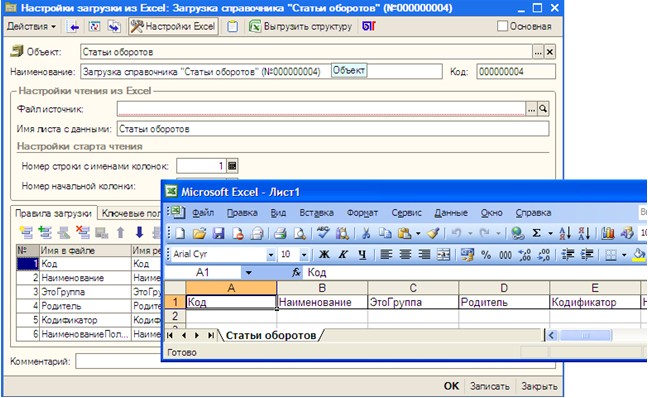This screenshot has height=398, width=648.
Task: Center text in Excel cell
Action: coord(405,255)
